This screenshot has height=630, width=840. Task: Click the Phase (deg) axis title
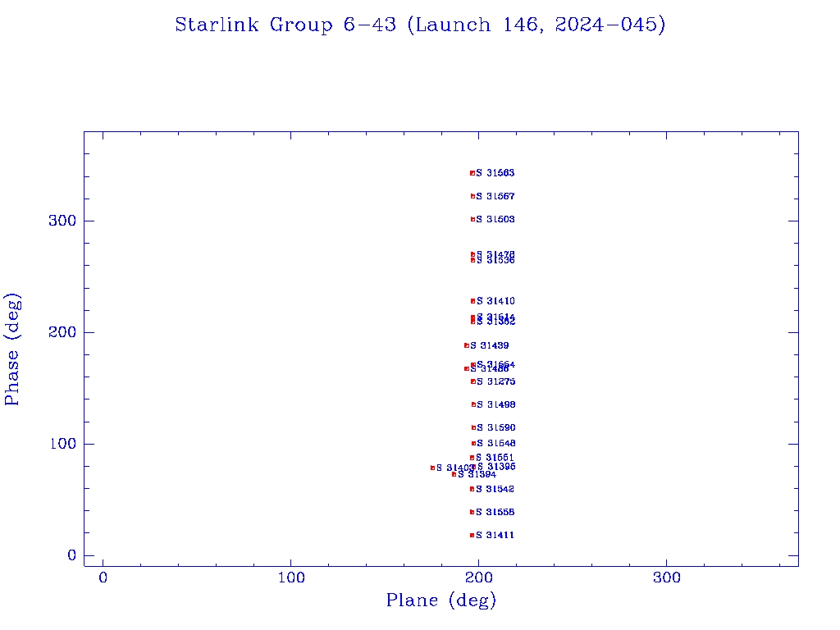point(13,349)
